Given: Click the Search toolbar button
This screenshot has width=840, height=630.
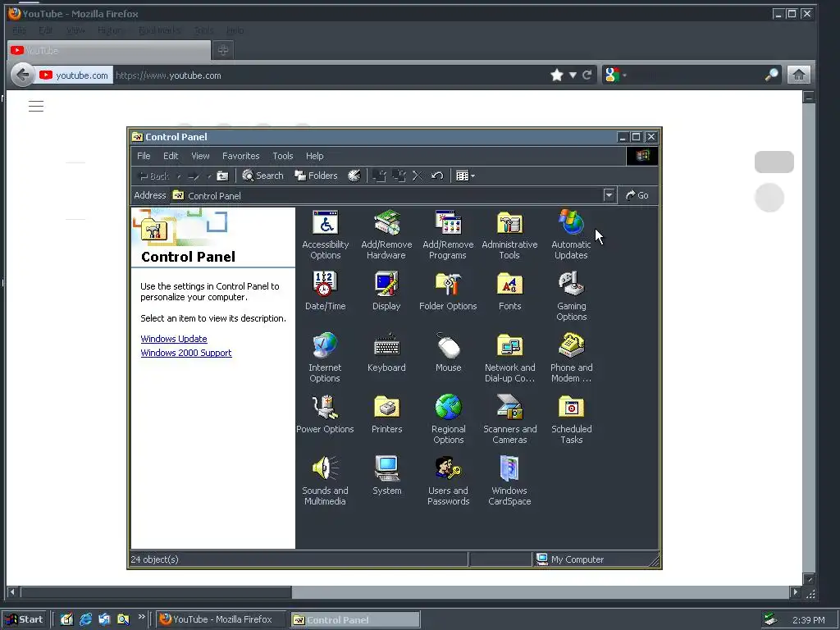Looking at the screenshot, I should (262, 176).
